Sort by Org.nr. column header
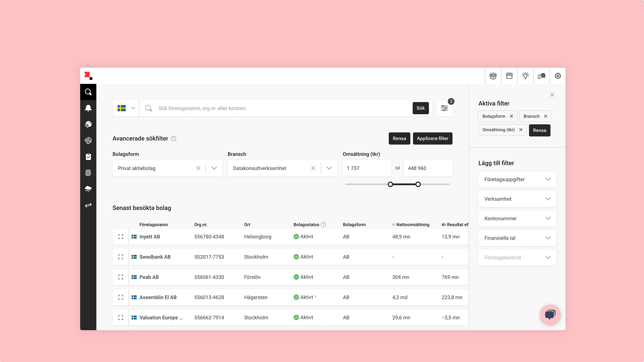The image size is (644, 362). point(201,225)
